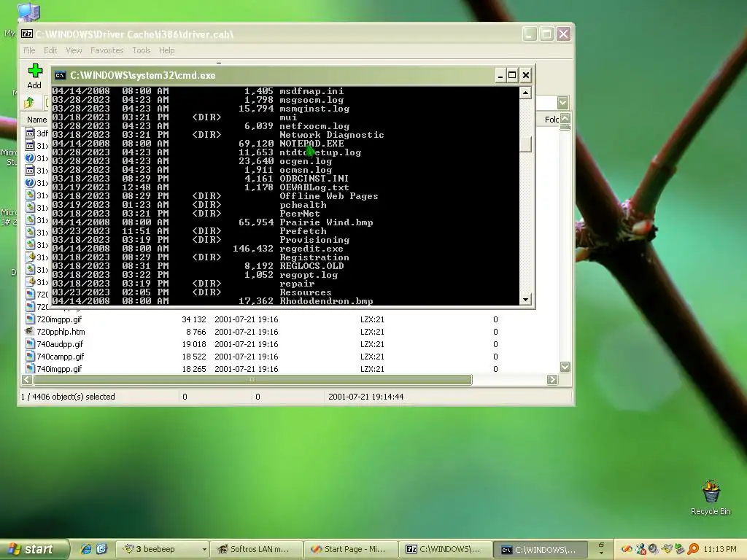Open the 7-Zip address path dropdown
Image resolution: width=747 pixels, height=560 pixels.
562,102
